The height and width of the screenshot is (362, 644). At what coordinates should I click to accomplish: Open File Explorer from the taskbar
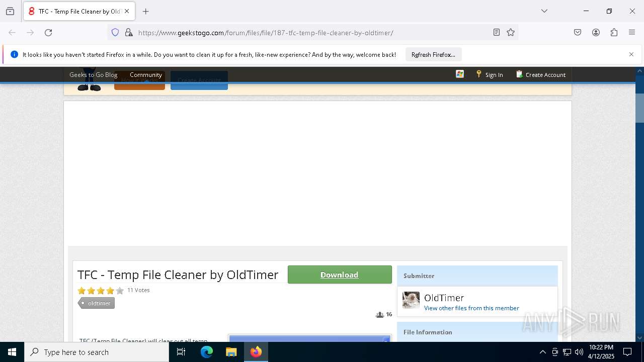click(x=231, y=352)
